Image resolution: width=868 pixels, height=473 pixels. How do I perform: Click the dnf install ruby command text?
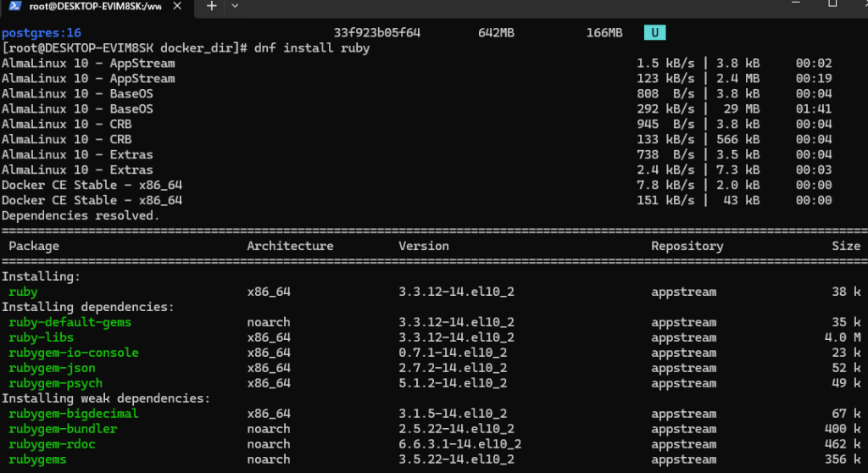point(312,48)
